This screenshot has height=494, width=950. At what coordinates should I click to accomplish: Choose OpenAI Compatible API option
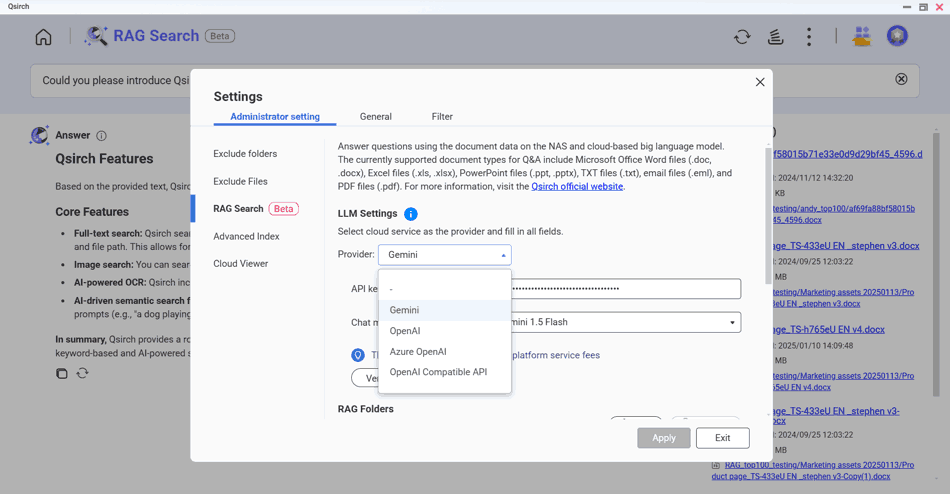tap(445, 372)
